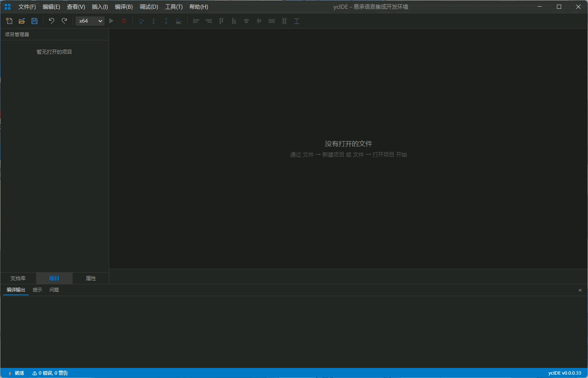Open the 工具(T) menu
The image size is (588, 378).
(x=173, y=7)
